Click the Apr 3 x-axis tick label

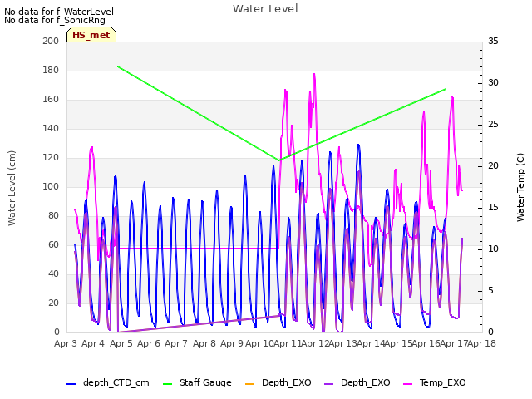(x=66, y=343)
